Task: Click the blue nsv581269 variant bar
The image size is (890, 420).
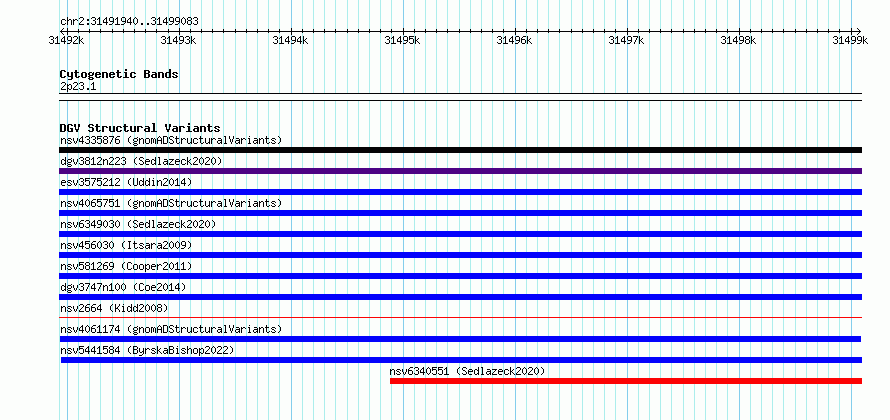Action: pyautogui.click(x=460, y=276)
